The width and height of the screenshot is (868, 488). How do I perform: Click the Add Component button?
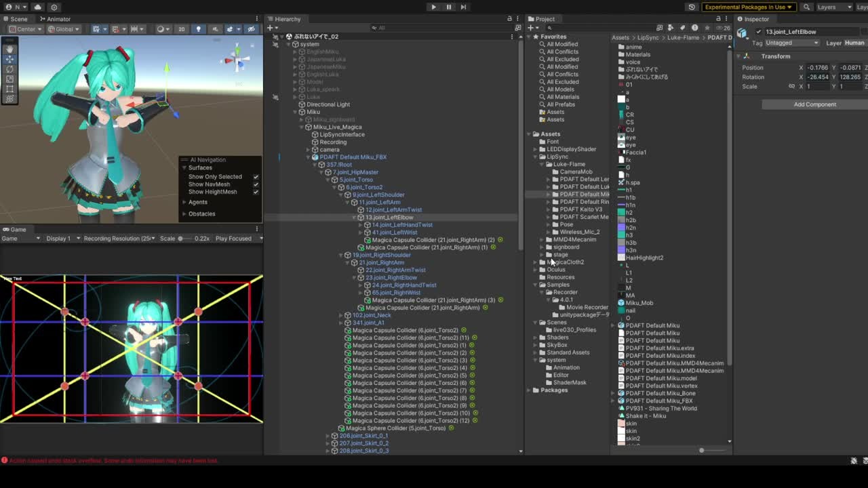coord(814,104)
